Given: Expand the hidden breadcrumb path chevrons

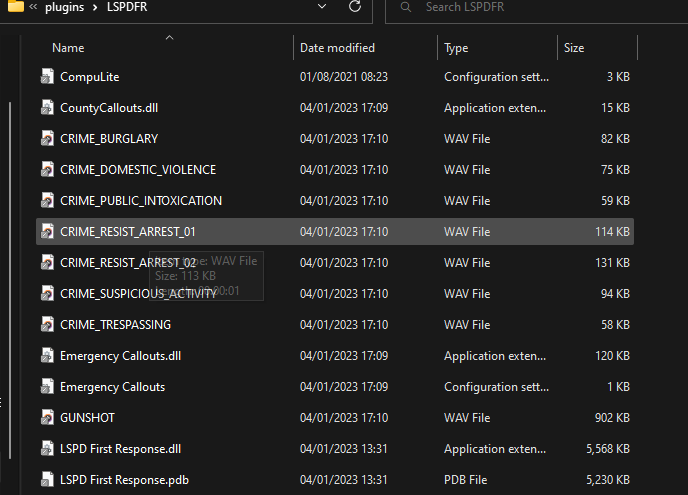Looking at the screenshot, I should (x=34, y=7).
